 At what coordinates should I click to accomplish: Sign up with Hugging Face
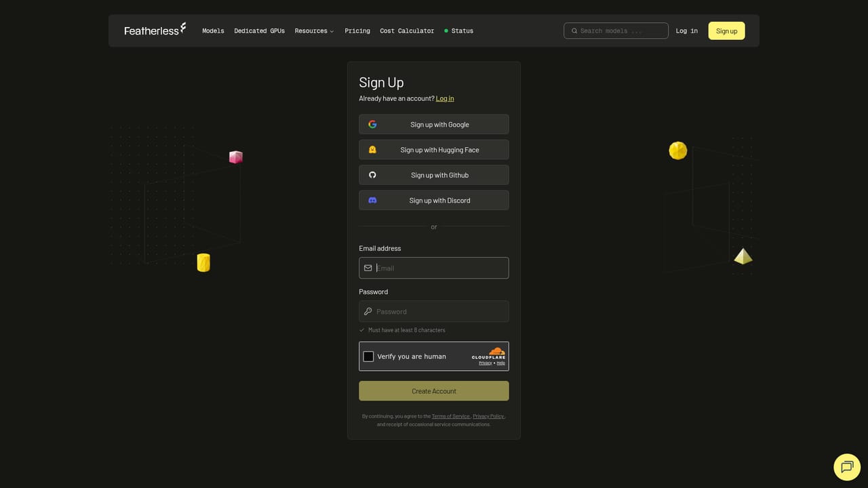tap(434, 150)
